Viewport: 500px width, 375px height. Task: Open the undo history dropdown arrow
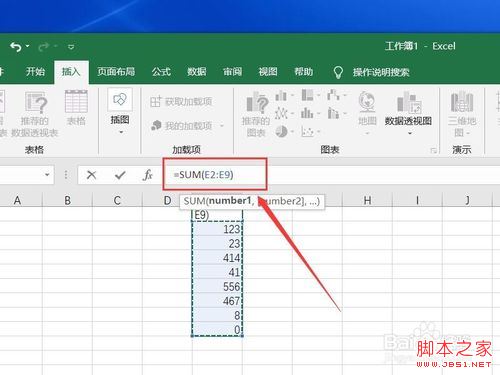pyautogui.click(x=27, y=46)
